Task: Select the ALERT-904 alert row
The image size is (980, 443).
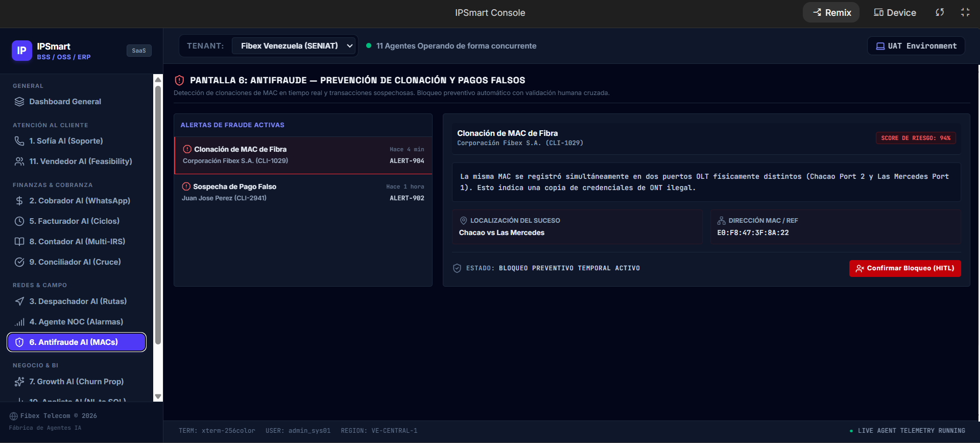Action: (303, 155)
